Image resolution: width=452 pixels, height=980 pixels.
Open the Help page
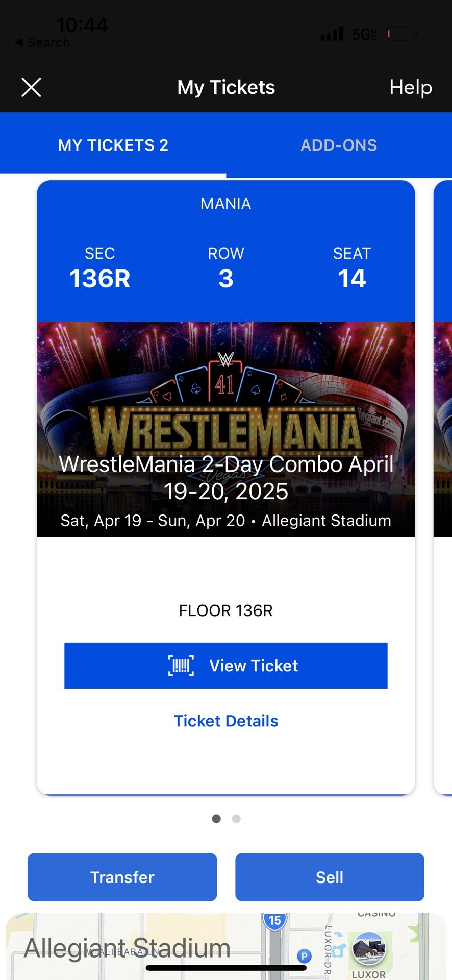point(411,87)
